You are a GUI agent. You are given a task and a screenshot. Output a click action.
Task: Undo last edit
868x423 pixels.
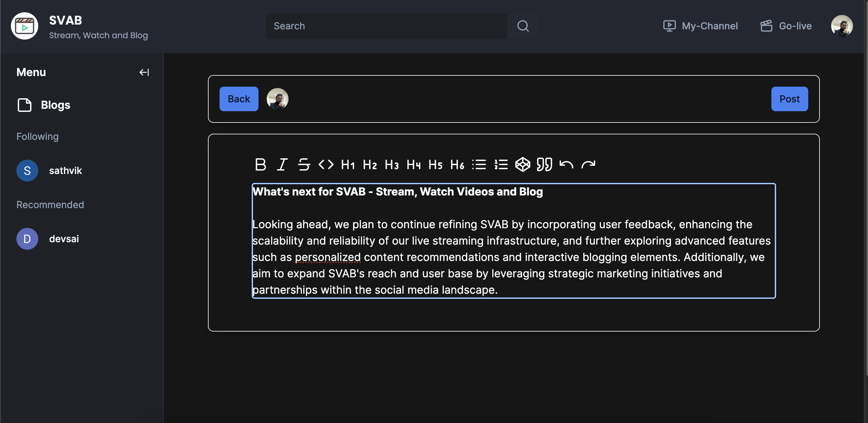coord(566,165)
